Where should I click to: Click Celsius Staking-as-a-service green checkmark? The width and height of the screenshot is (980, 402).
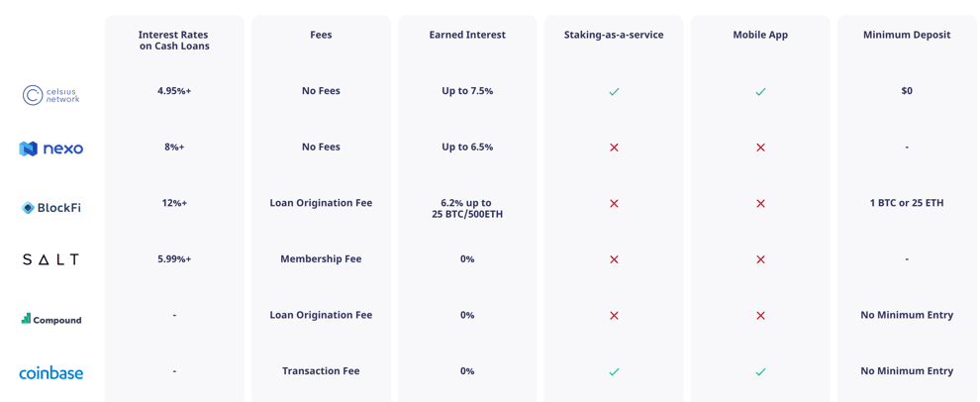614,91
